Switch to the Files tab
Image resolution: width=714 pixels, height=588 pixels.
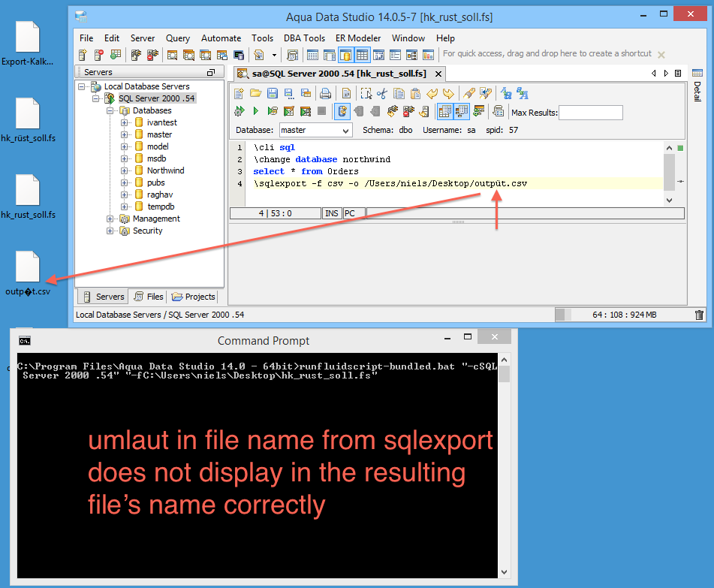point(149,297)
